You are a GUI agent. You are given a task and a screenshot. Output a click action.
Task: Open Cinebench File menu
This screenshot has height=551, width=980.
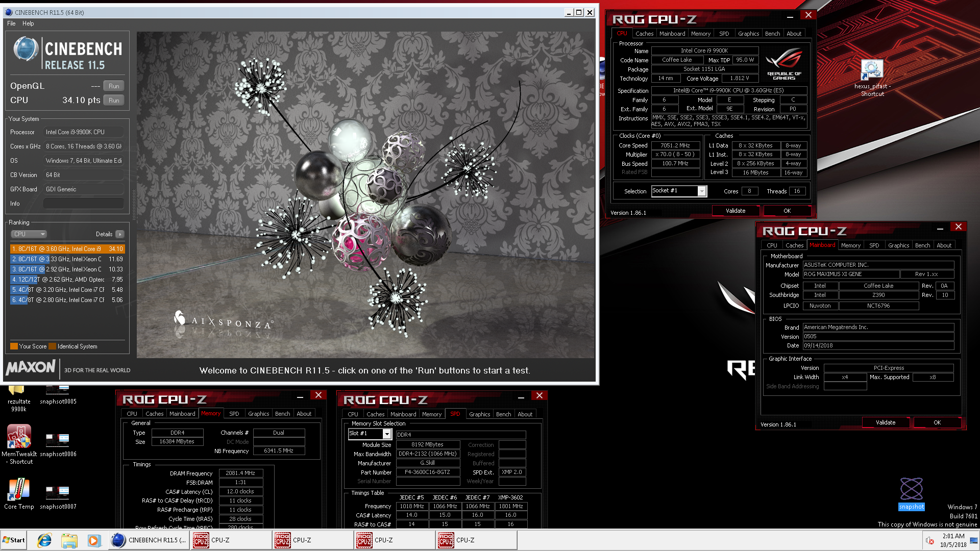click(11, 23)
